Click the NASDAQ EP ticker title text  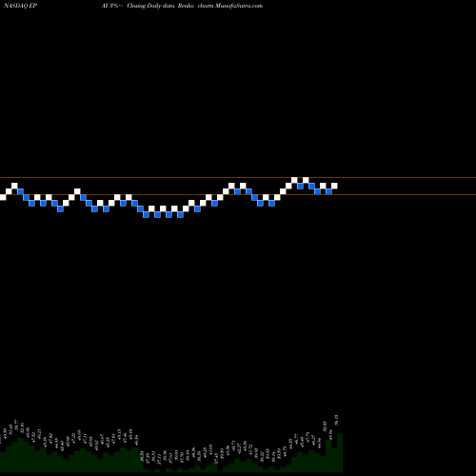click(21, 6)
